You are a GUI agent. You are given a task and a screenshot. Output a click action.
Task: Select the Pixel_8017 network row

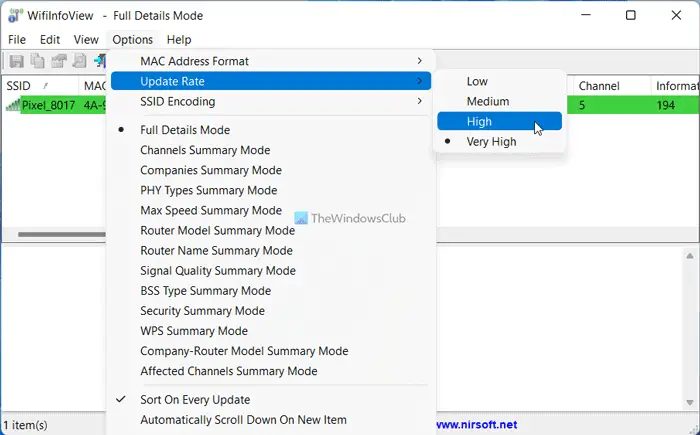(48, 105)
